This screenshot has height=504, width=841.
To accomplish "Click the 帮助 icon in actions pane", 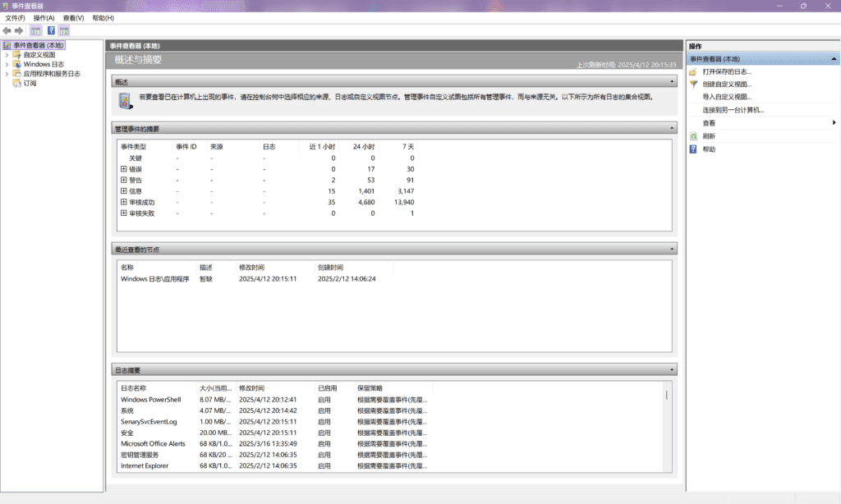I will (x=693, y=149).
